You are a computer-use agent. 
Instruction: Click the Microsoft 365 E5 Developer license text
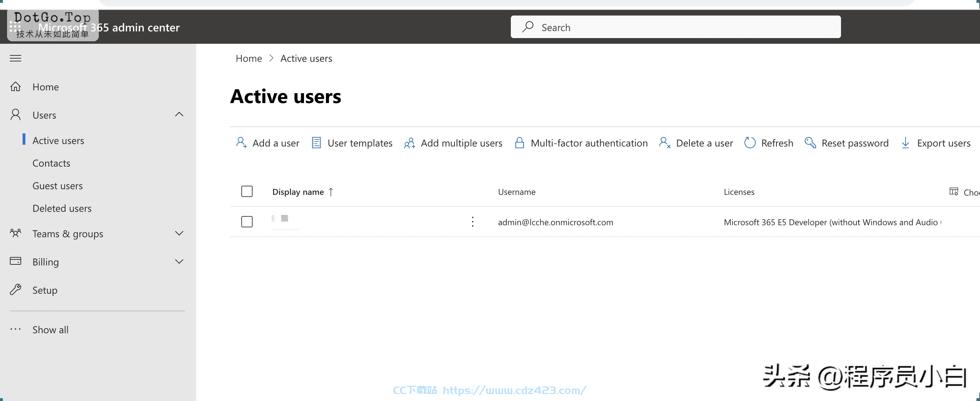[833, 222]
